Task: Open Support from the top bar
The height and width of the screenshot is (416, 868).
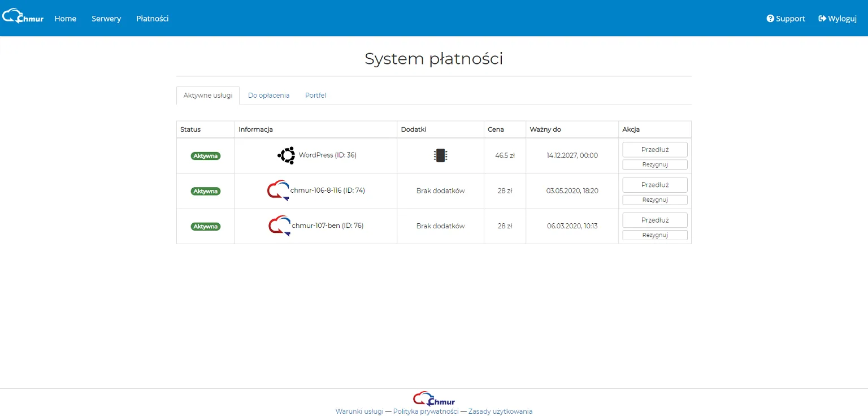Action: [785, 19]
